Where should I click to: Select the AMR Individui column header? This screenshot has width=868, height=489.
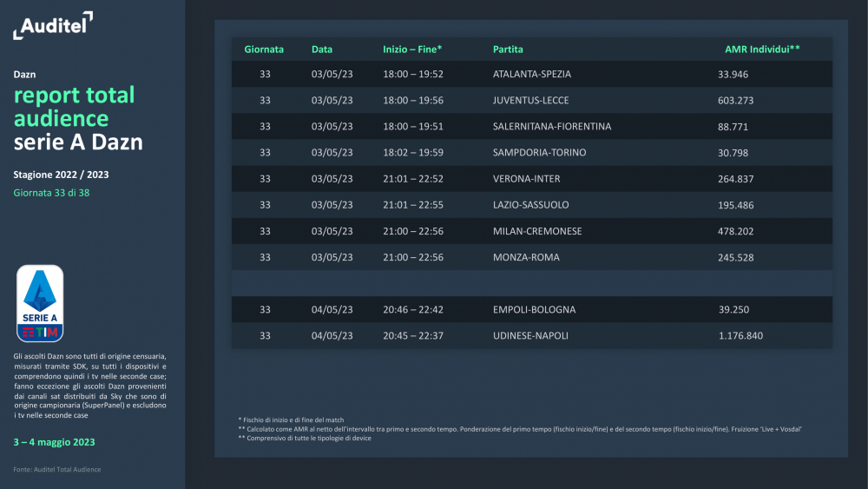[762, 50]
